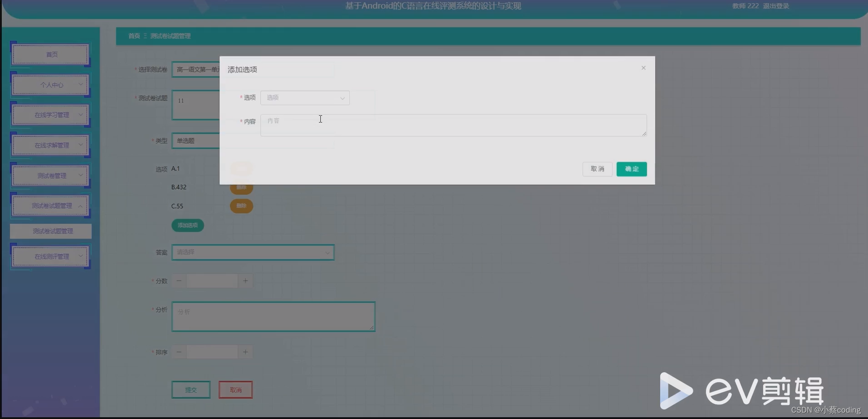868x419 pixels.
Task: Click the 分数 number field
Action: (212, 281)
